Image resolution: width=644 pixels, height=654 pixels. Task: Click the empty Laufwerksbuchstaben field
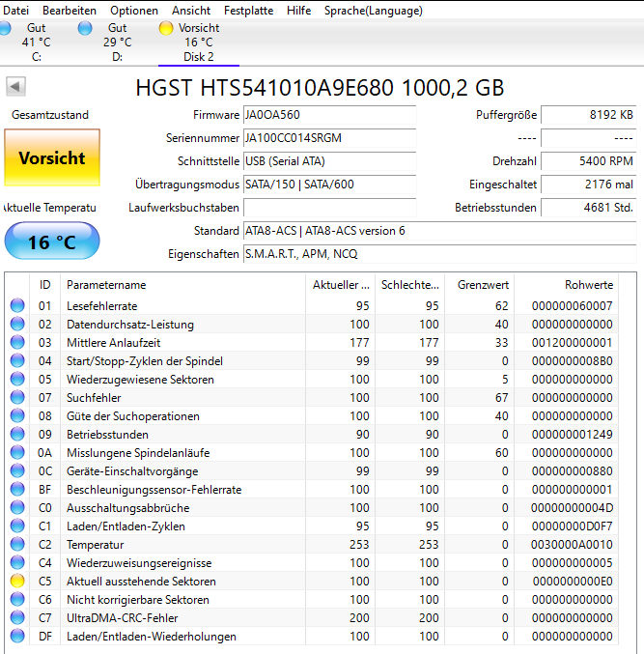[329, 208]
